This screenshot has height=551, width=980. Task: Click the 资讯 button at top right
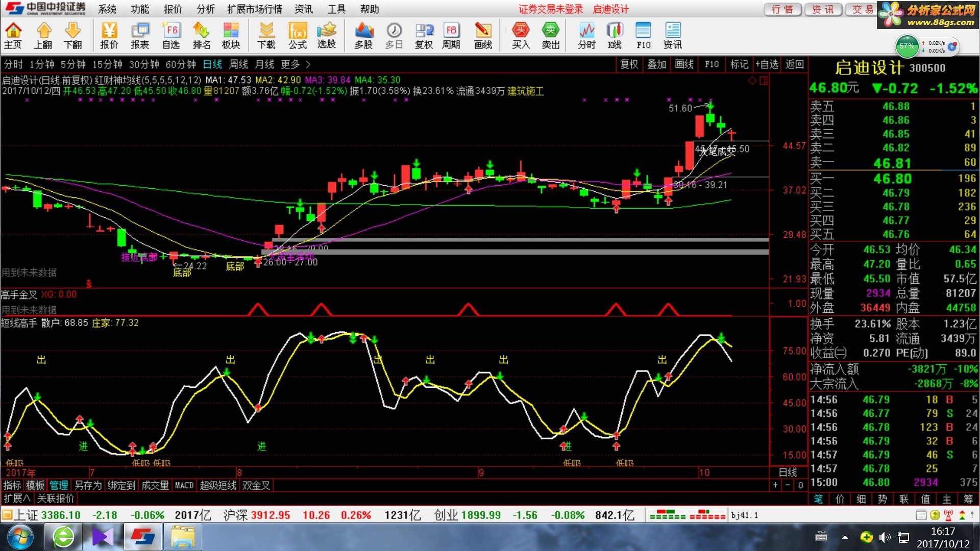pyautogui.click(x=823, y=9)
